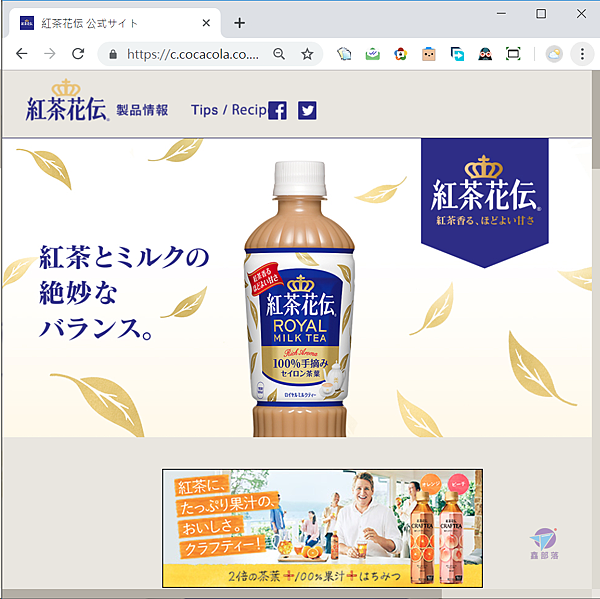The image size is (600, 599).
Task: Close the 紅茶花伝 公式サイト tab
Action: pos(206,23)
